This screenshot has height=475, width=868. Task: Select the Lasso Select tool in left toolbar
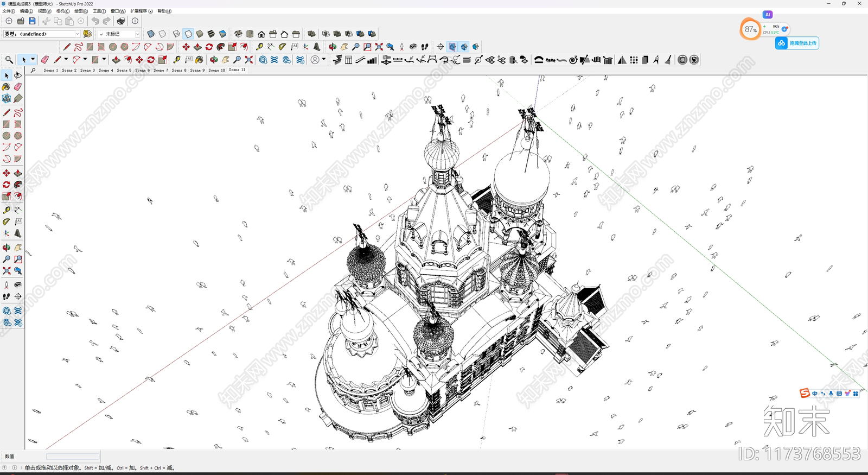pyautogui.click(x=18, y=75)
